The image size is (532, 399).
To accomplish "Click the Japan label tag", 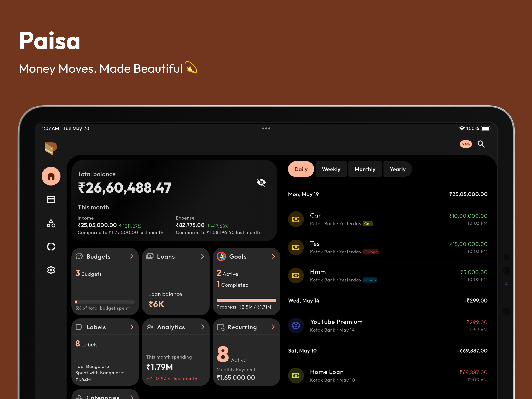I will click(370, 280).
